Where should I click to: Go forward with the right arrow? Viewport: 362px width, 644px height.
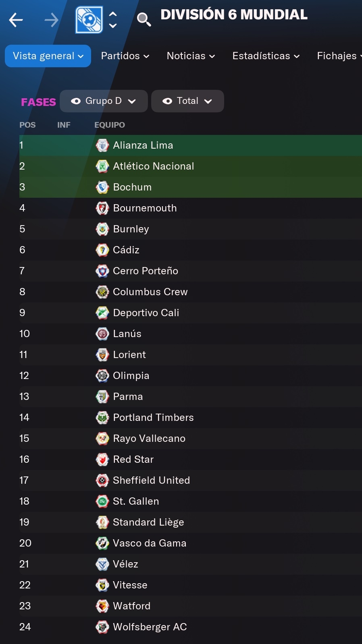coord(51,20)
